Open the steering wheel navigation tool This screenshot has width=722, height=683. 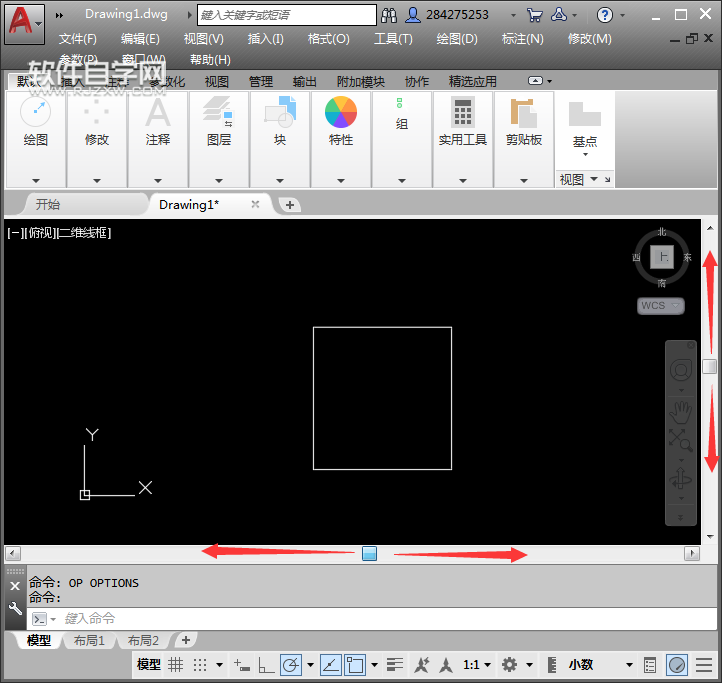point(681,371)
